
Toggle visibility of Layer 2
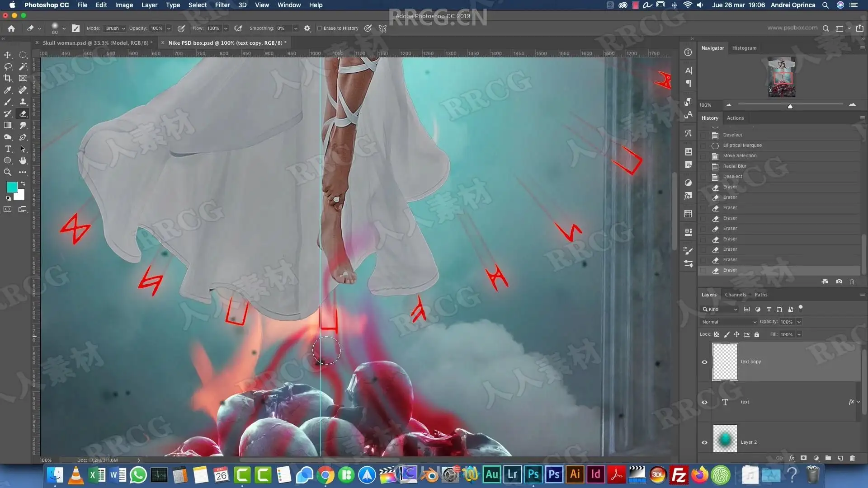tap(704, 442)
